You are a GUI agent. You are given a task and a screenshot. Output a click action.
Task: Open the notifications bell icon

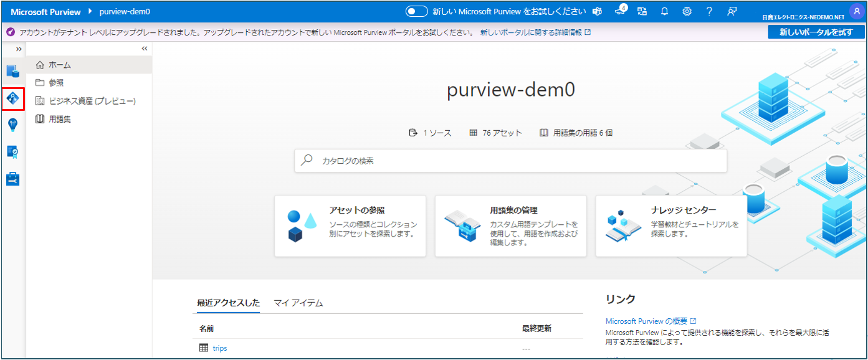(x=664, y=12)
